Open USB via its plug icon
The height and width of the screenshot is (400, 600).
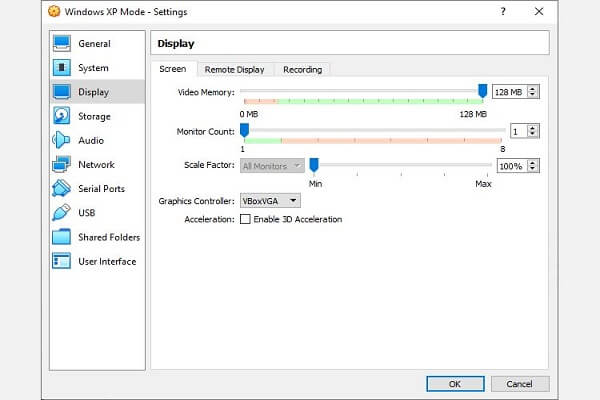click(x=62, y=212)
